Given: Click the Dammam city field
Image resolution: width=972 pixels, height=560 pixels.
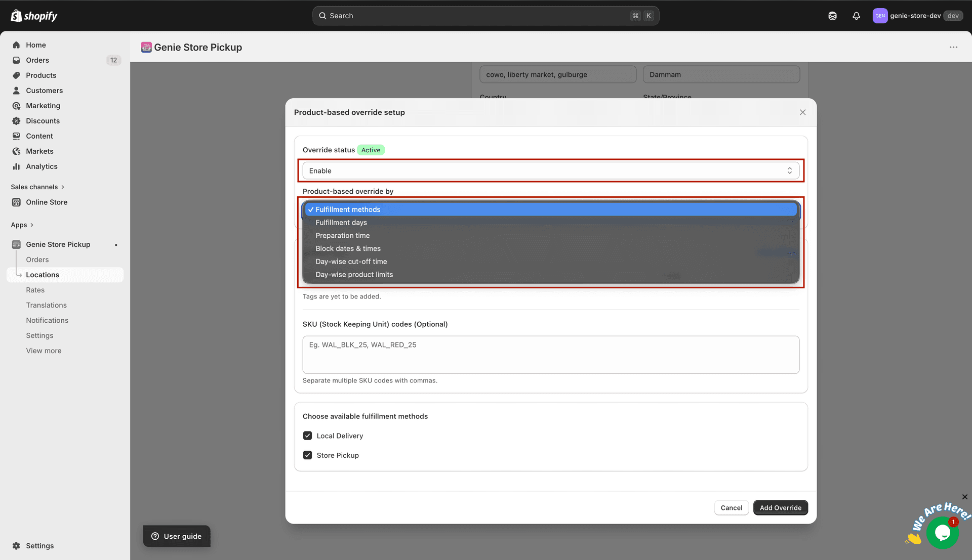Looking at the screenshot, I should (x=721, y=74).
